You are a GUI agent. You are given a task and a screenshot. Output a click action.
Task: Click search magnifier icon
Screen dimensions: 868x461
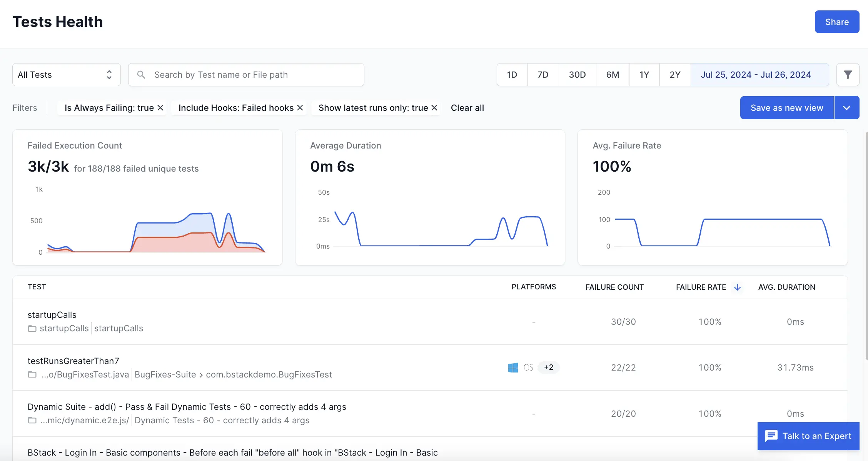point(141,75)
